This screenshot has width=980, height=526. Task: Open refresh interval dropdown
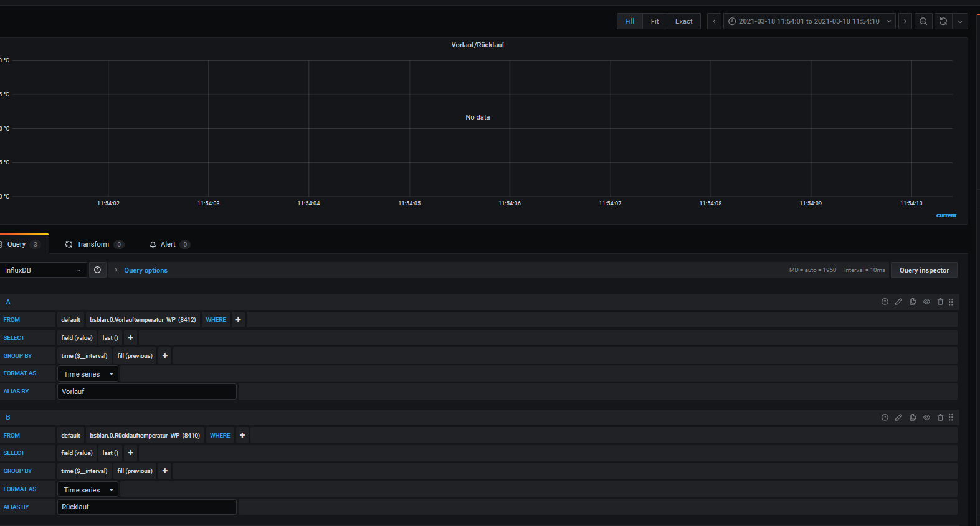tap(960, 21)
